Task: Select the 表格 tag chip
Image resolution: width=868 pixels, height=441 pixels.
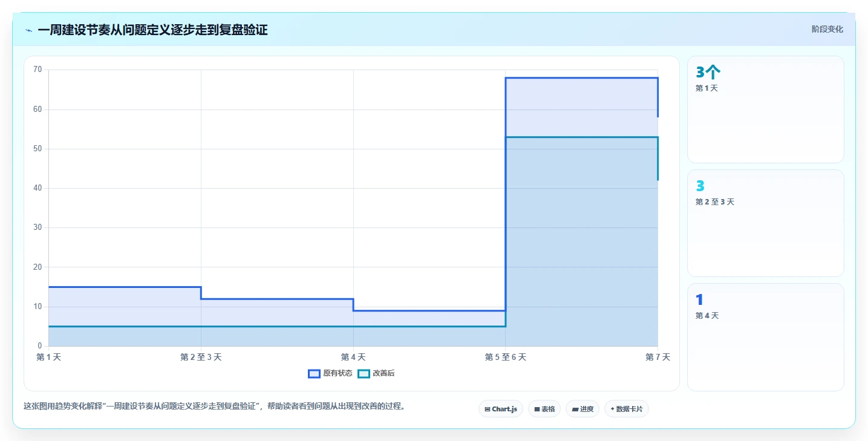Action: click(x=544, y=409)
